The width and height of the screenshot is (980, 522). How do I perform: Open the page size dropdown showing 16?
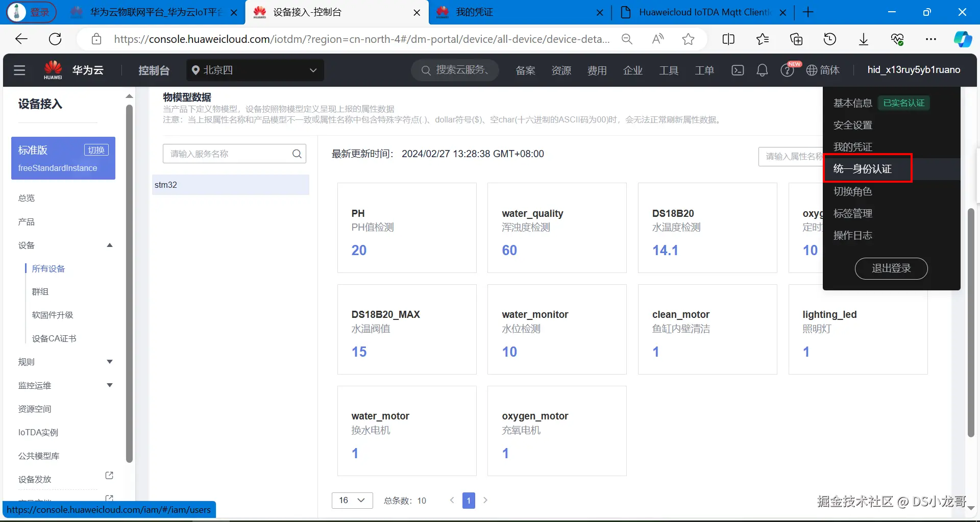pos(352,500)
